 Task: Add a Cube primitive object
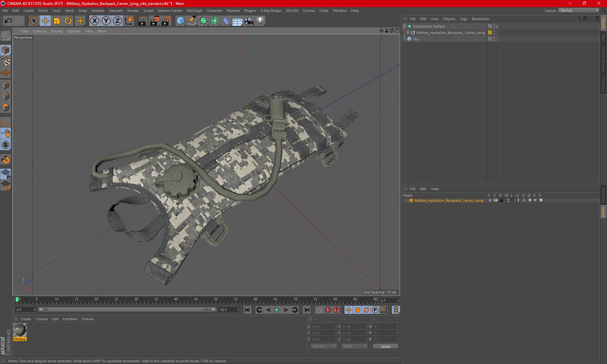click(180, 21)
